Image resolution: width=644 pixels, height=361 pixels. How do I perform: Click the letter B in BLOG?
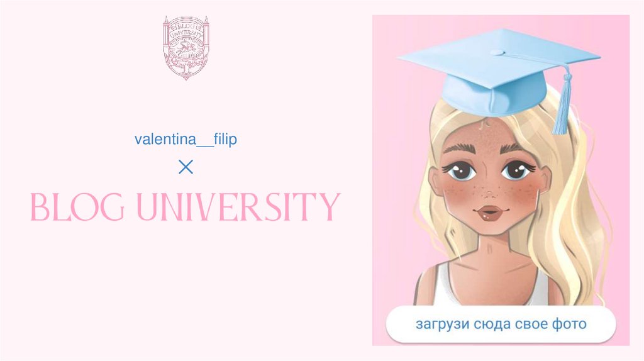coord(40,206)
